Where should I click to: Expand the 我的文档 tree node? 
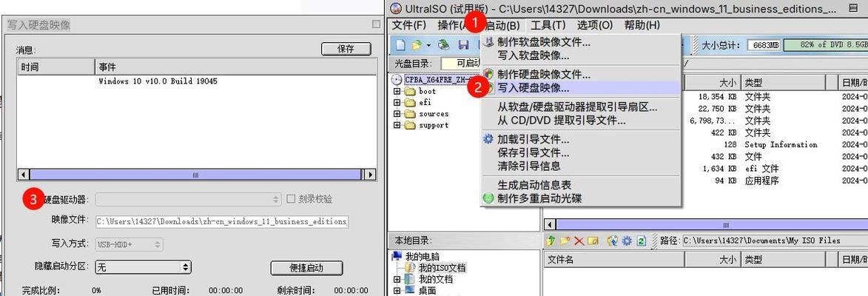(x=397, y=280)
